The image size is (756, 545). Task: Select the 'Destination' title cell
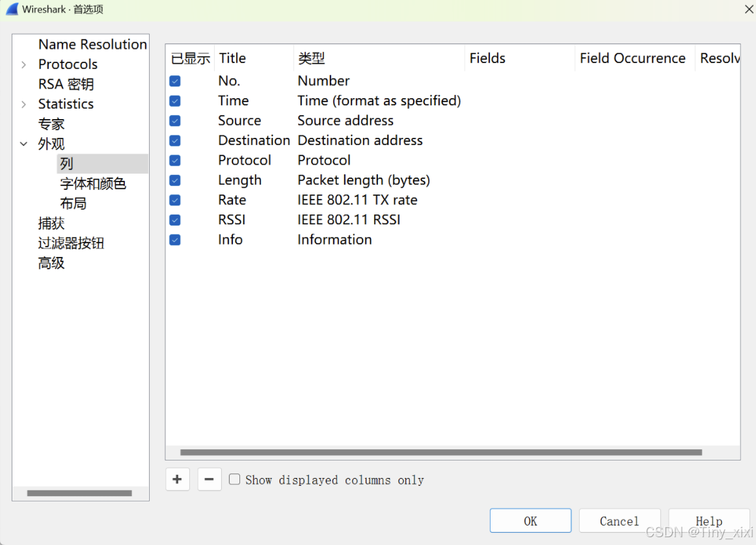[x=254, y=140]
